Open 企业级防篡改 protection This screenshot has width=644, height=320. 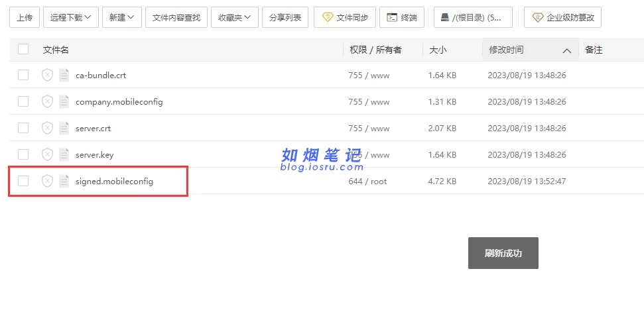point(562,17)
